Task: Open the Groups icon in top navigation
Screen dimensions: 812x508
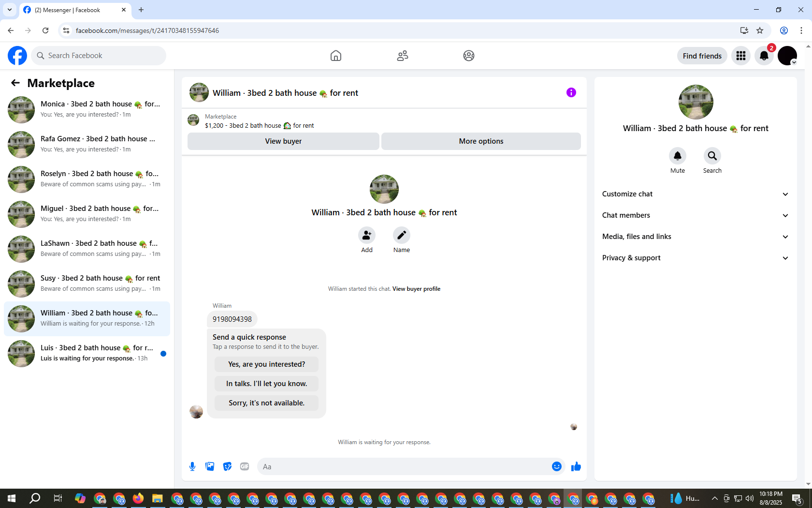Action: coord(469,56)
